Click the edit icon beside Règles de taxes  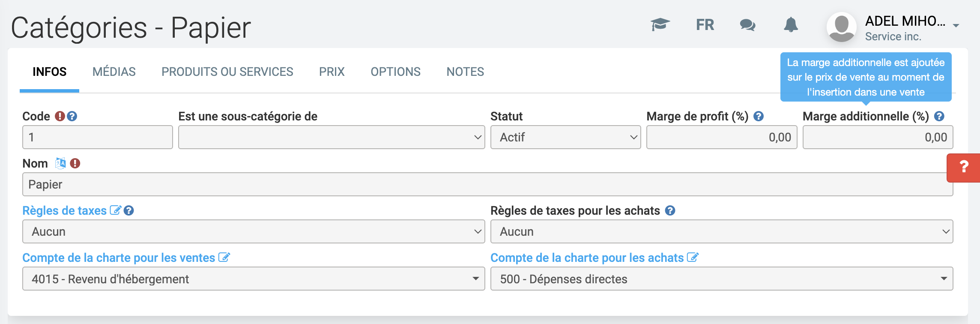[115, 210]
